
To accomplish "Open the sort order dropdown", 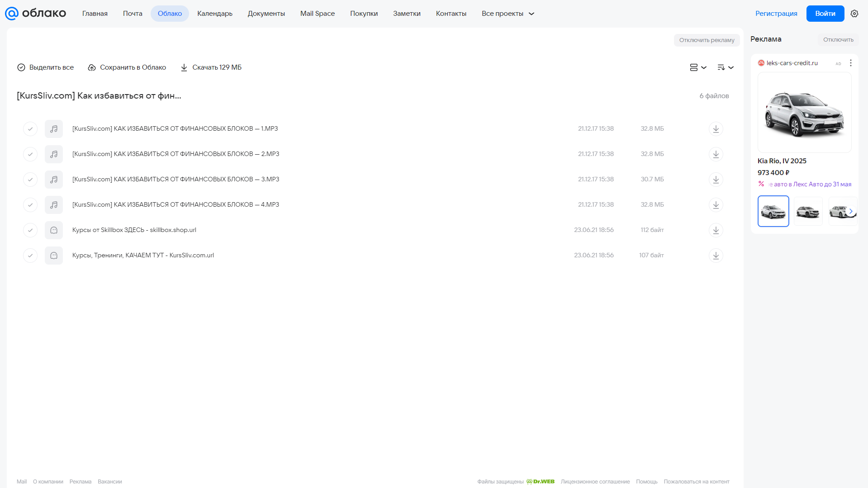I will 725,67.
